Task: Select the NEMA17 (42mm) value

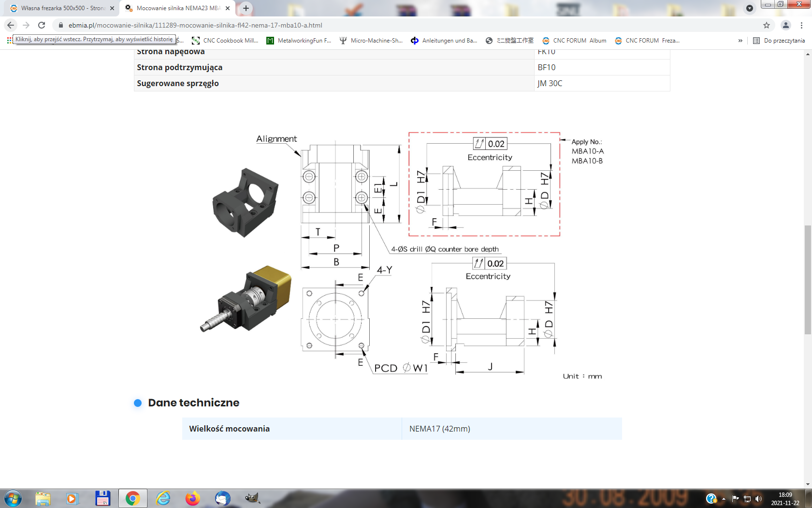Action: (439, 429)
